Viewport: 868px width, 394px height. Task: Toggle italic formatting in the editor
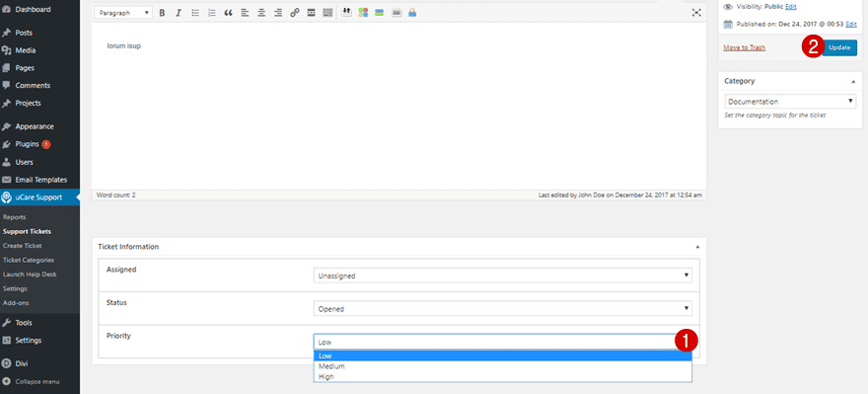pos(179,13)
